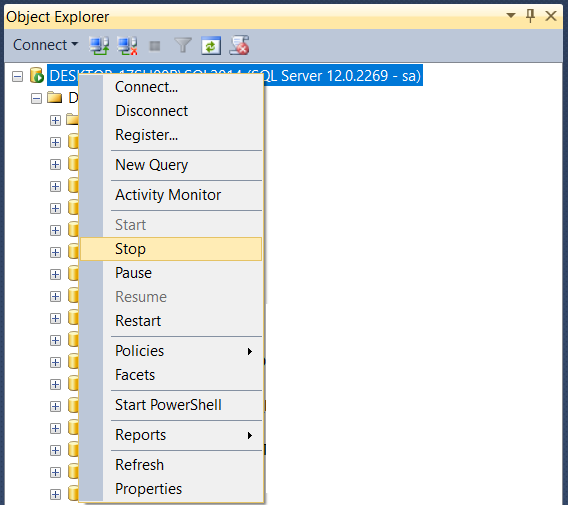This screenshot has height=505, width=568.
Task: Open the Object Explorer window position arrow
Action: click(511, 16)
